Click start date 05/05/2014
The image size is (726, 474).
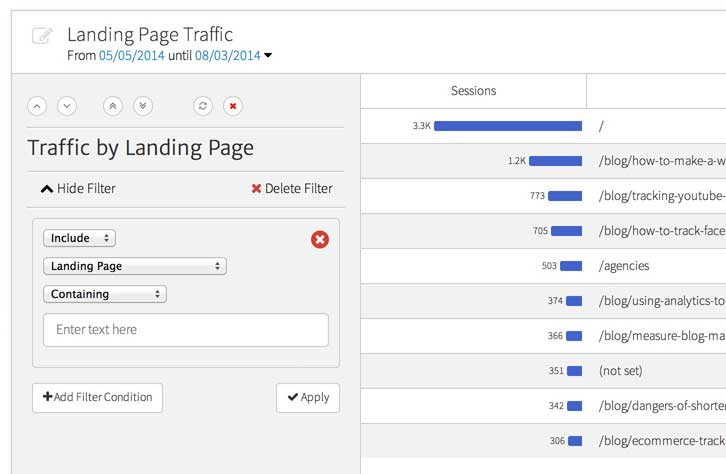tap(131, 56)
